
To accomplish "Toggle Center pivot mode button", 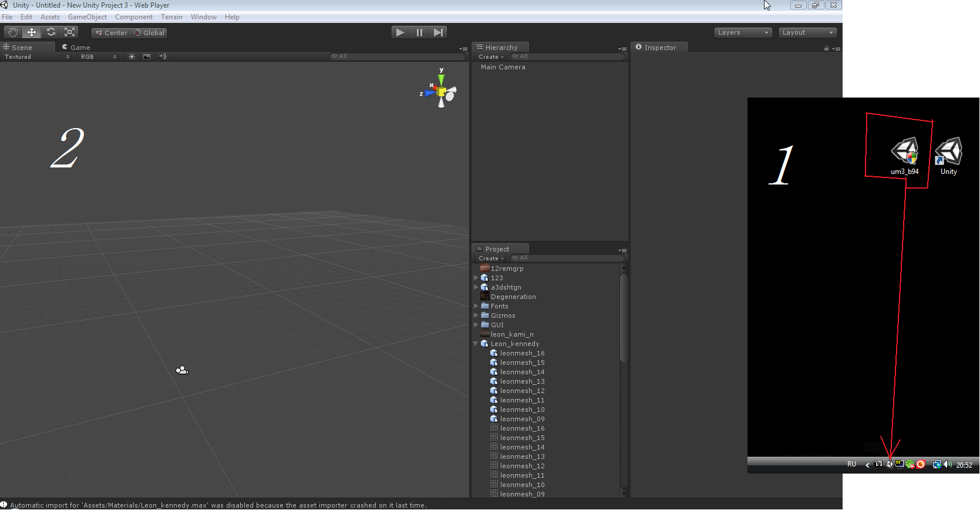I will pos(112,33).
